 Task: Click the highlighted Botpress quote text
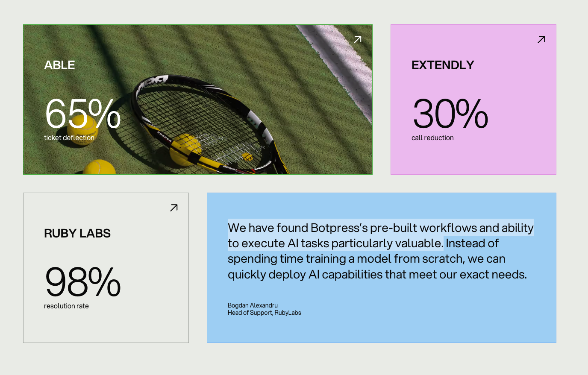380,228
